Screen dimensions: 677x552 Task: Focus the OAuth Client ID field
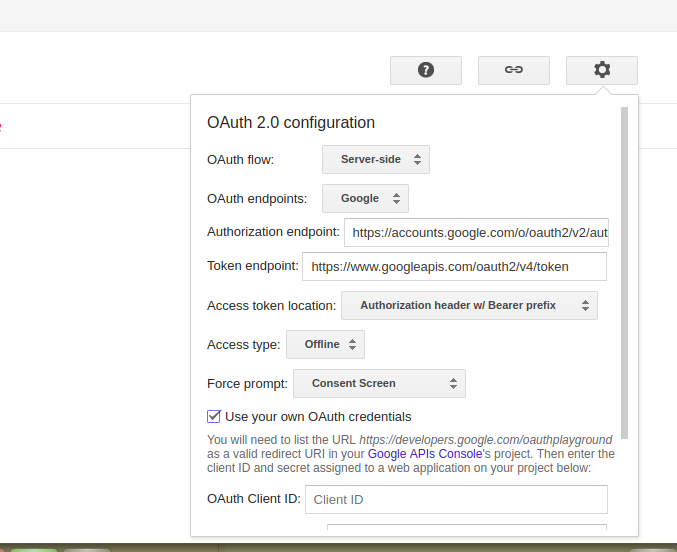(456, 499)
